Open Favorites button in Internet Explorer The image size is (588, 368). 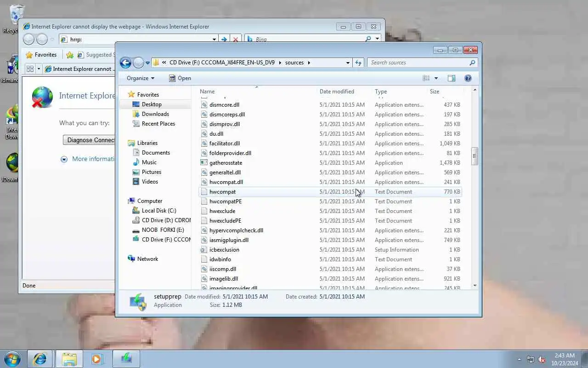coord(41,55)
